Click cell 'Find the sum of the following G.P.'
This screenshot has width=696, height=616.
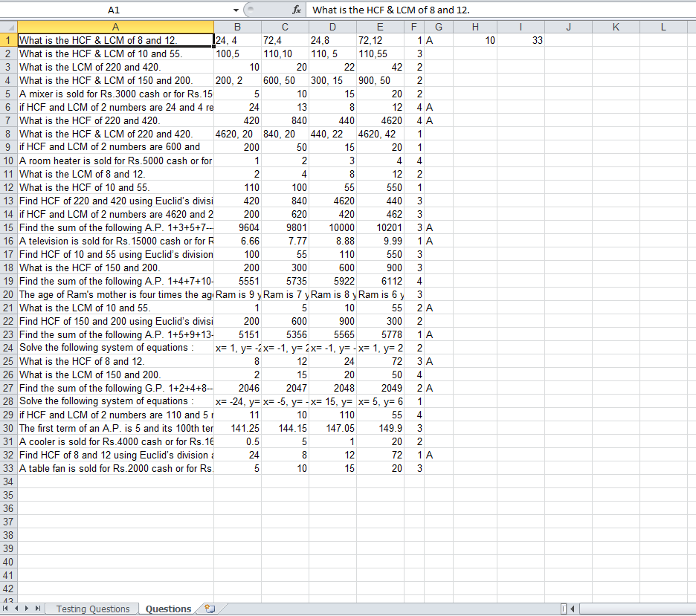coord(115,388)
